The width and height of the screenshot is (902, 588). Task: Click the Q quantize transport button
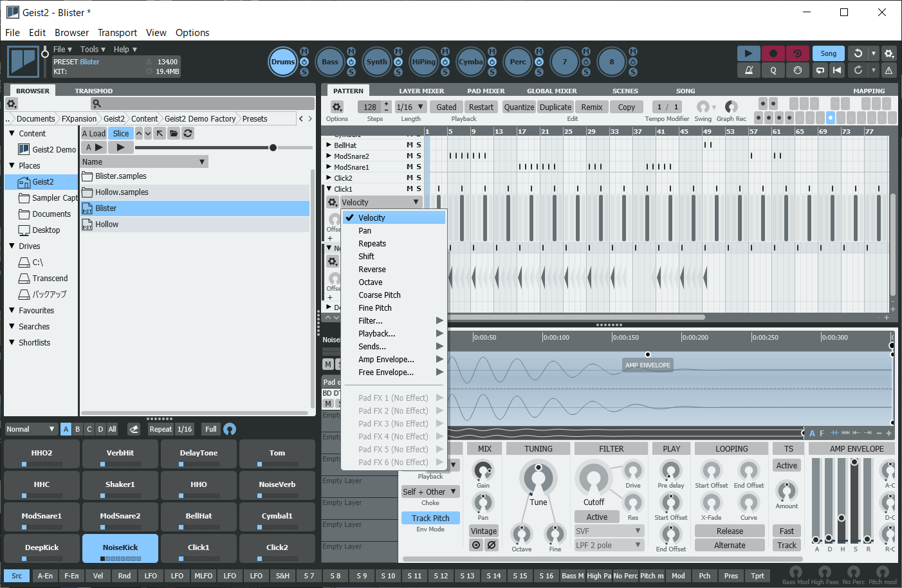pyautogui.click(x=773, y=70)
